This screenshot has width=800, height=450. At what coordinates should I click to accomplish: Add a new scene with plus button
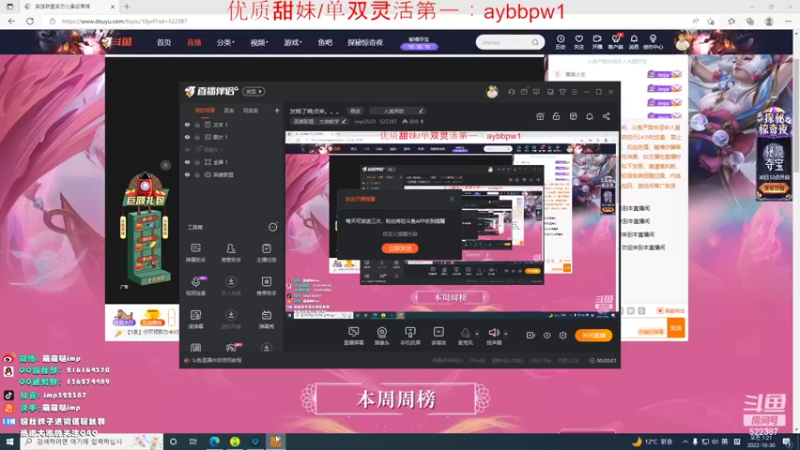(277, 110)
